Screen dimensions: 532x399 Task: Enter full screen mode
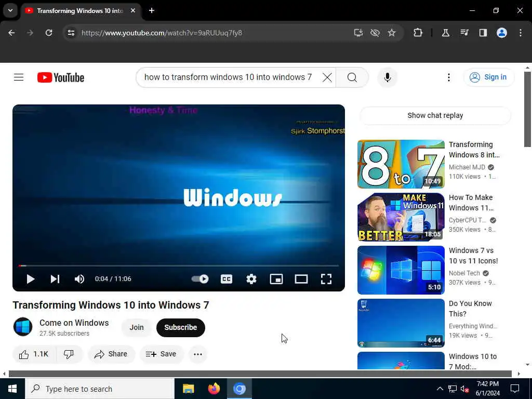pos(326,279)
